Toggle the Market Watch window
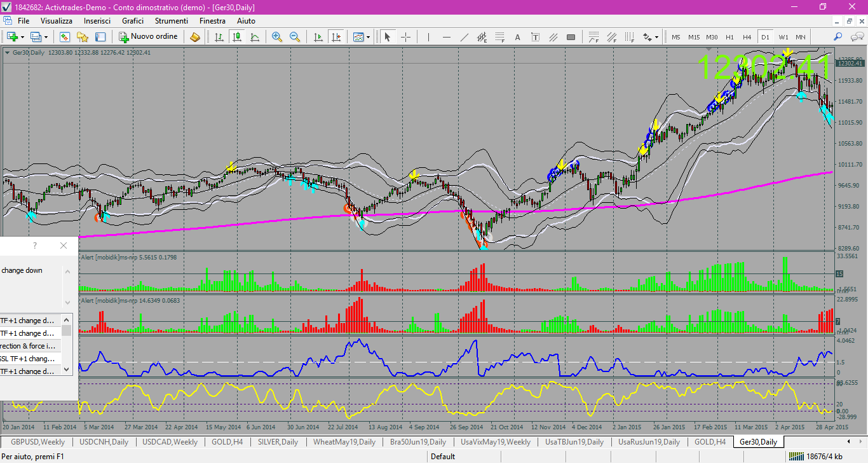This screenshot has width=868, height=463. click(x=65, y=37)
